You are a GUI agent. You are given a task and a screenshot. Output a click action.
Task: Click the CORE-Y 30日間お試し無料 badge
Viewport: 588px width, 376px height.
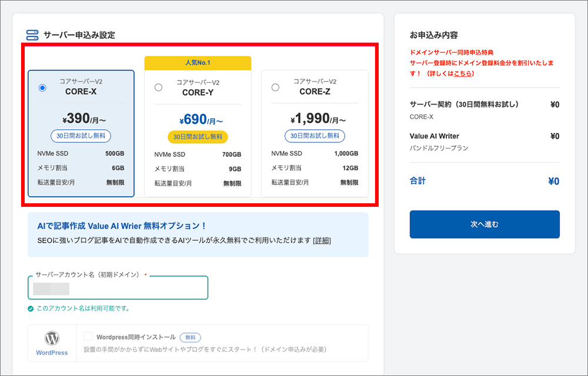198,137
